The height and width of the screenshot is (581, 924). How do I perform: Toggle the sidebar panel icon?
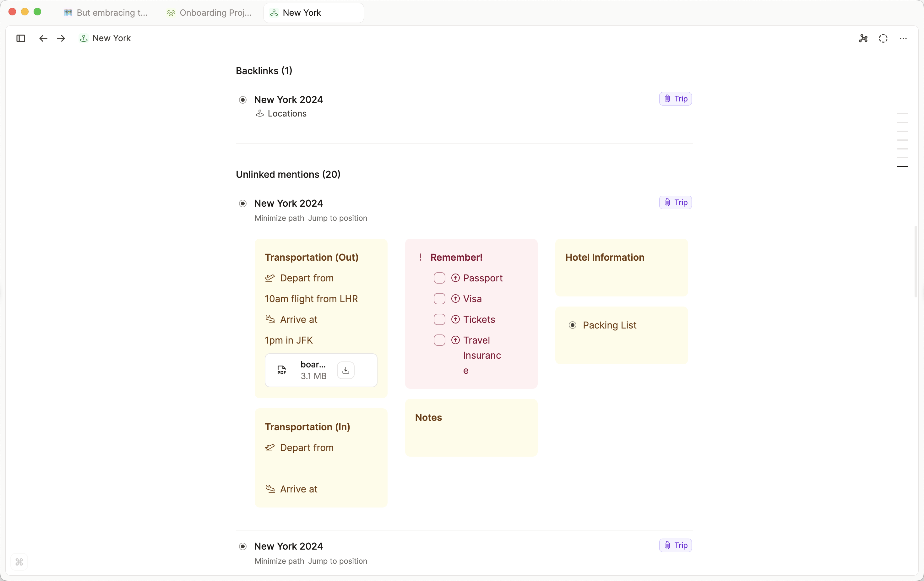pos(21,38)
